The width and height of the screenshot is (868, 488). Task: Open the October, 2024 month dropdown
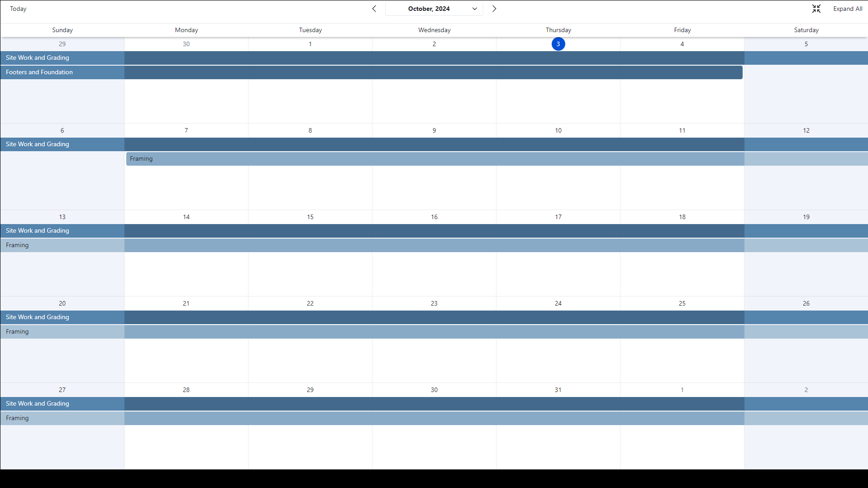coord(434,9)
